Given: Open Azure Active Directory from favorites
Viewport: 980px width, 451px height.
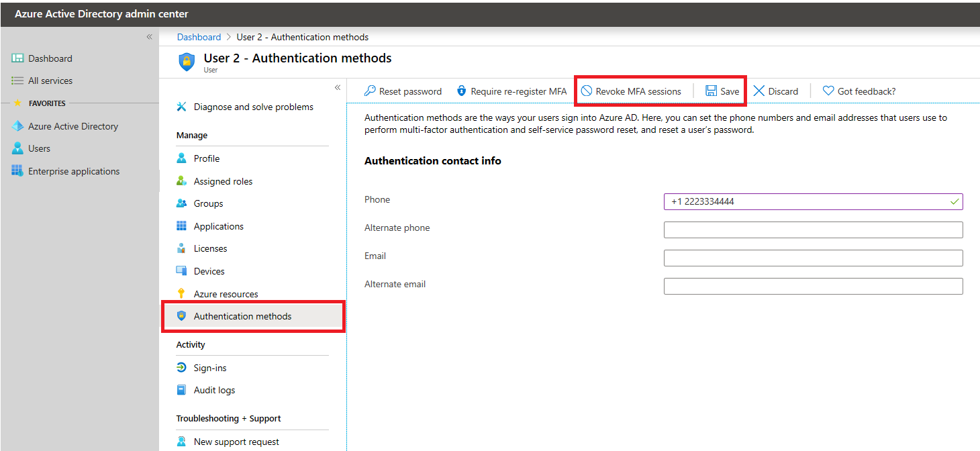Looking at the screenshot, I should 73,126.
